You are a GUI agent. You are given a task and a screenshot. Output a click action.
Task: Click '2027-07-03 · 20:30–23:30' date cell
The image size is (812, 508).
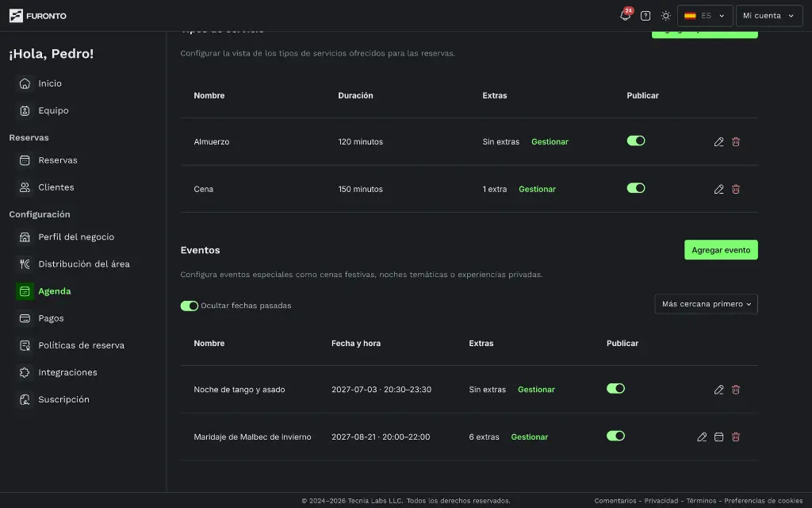pyautogui.click(x=381, y=389)
